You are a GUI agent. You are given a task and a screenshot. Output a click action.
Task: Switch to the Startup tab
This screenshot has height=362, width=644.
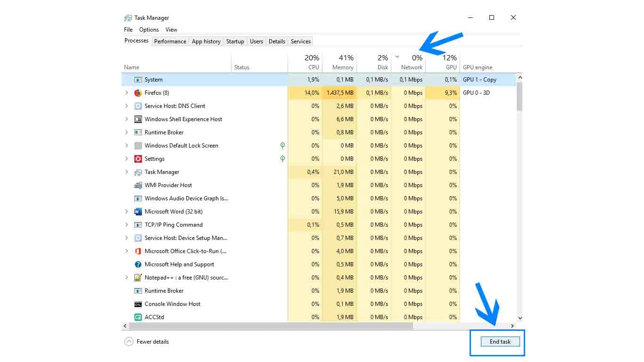pyautogui.click(x=235, y=41)
